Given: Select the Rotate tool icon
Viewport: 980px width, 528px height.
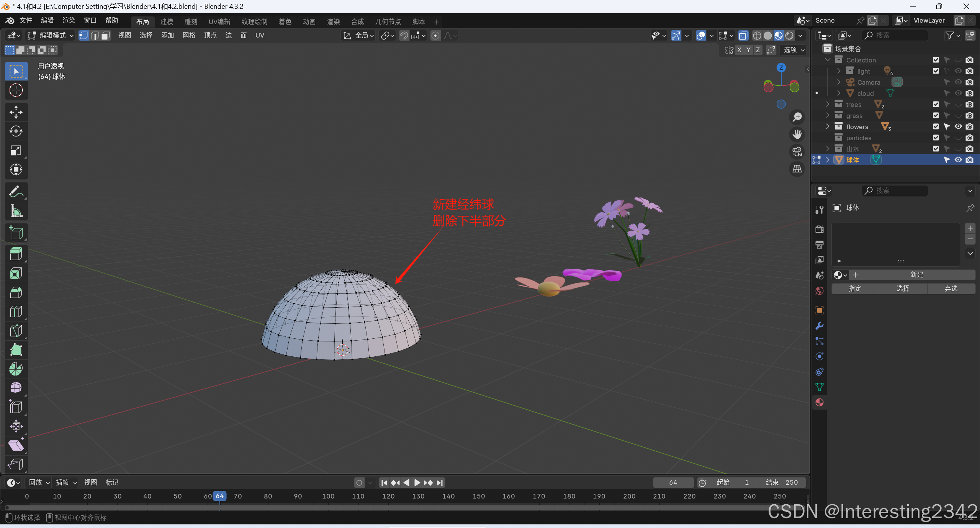Looking at the screenshot, I should pos(16,131).
